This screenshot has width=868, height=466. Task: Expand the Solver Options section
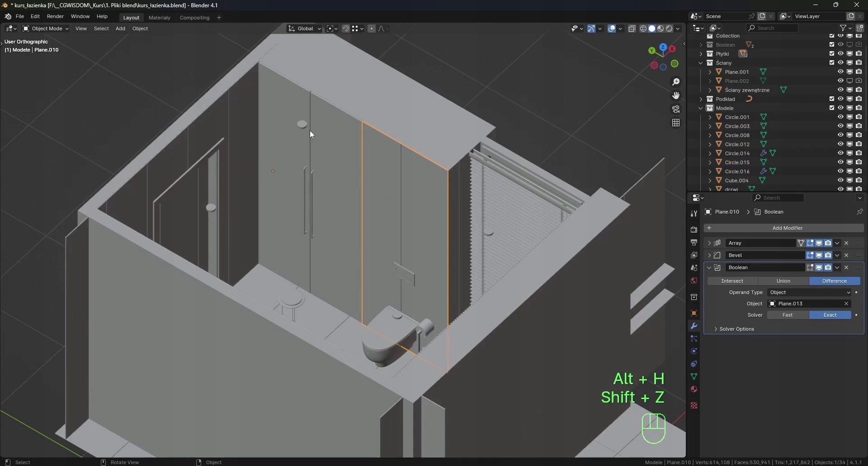pos(736,329)
